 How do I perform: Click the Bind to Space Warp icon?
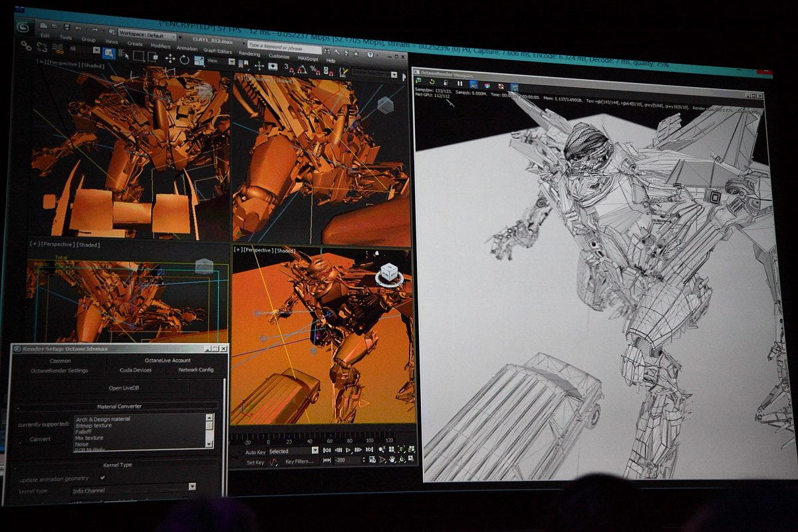point(58,49)
